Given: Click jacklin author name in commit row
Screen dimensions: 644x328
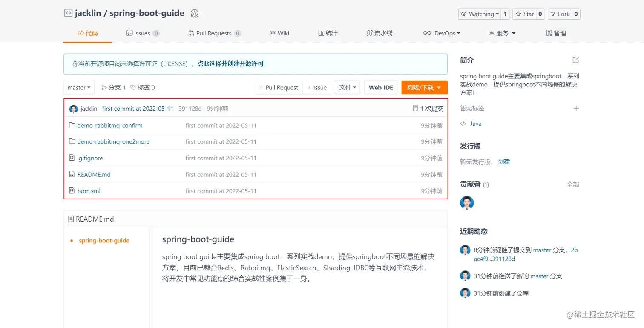Looking at the screenshot, I should tap(89, 109).
